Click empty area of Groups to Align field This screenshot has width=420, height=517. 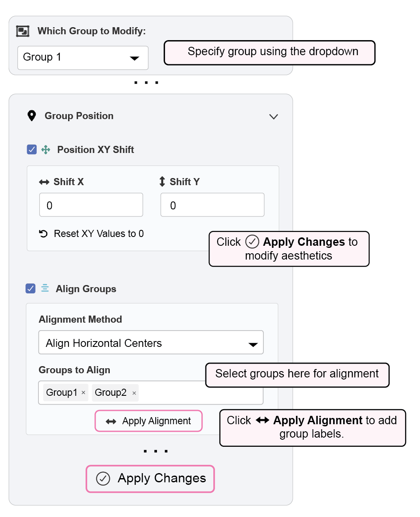[171, 393]
